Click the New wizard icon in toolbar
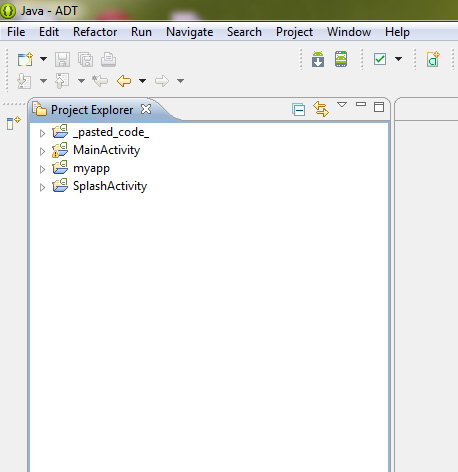The image size is (458, 472). [25, 59]
